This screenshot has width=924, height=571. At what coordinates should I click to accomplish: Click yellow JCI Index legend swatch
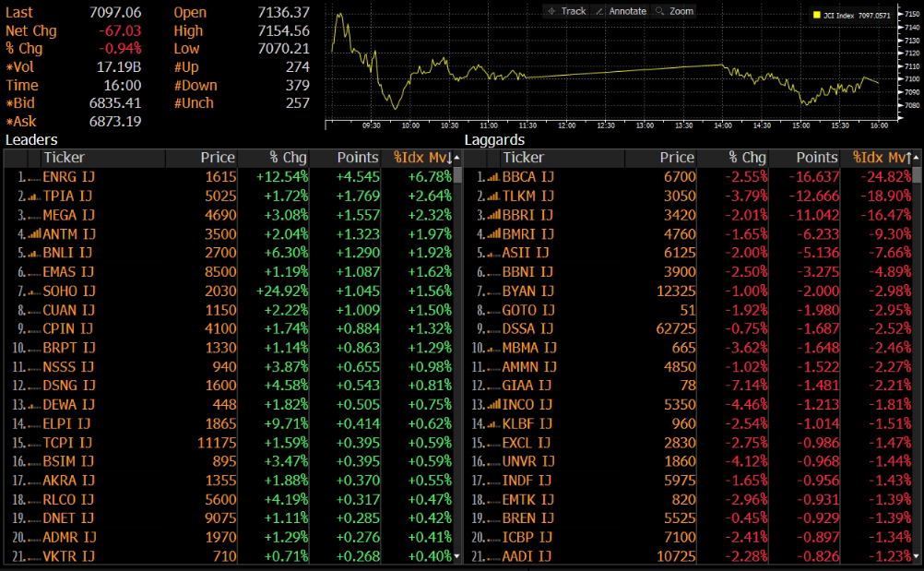point(817,16)
